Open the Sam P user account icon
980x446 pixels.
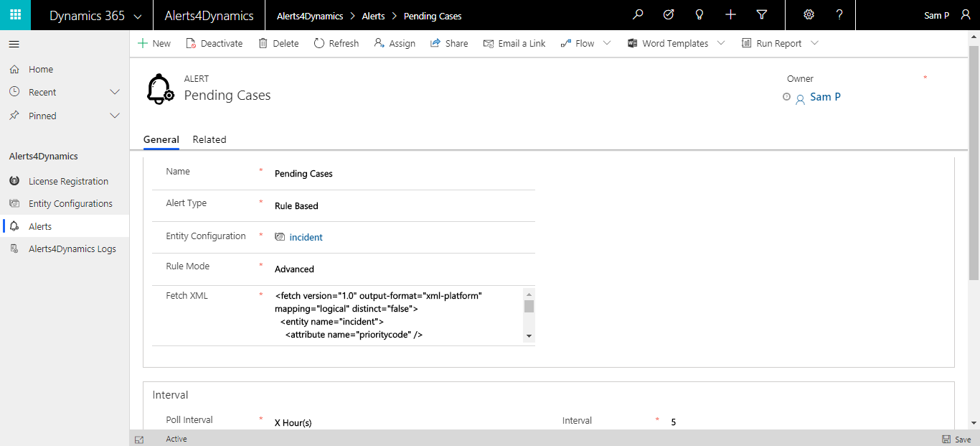coord(965,15)
